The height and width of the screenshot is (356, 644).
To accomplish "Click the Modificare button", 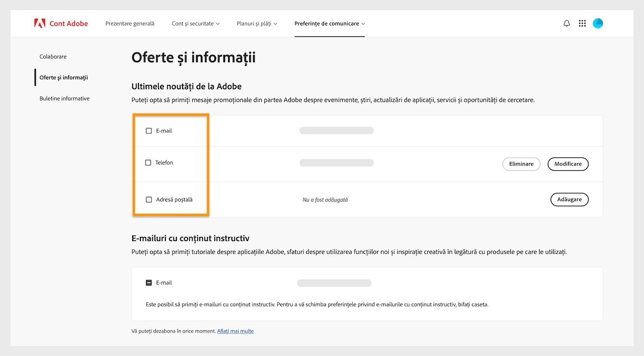I will coord(568,164).
